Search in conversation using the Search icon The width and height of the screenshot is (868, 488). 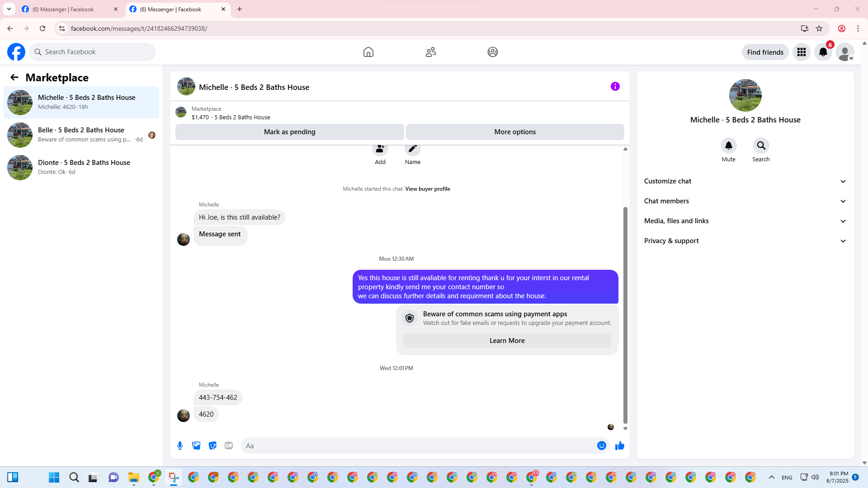761,145
